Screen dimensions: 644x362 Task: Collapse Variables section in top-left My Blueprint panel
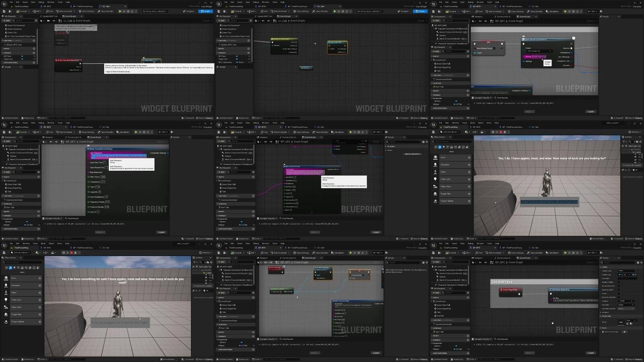pyautogui.click(x=2, y=53)
